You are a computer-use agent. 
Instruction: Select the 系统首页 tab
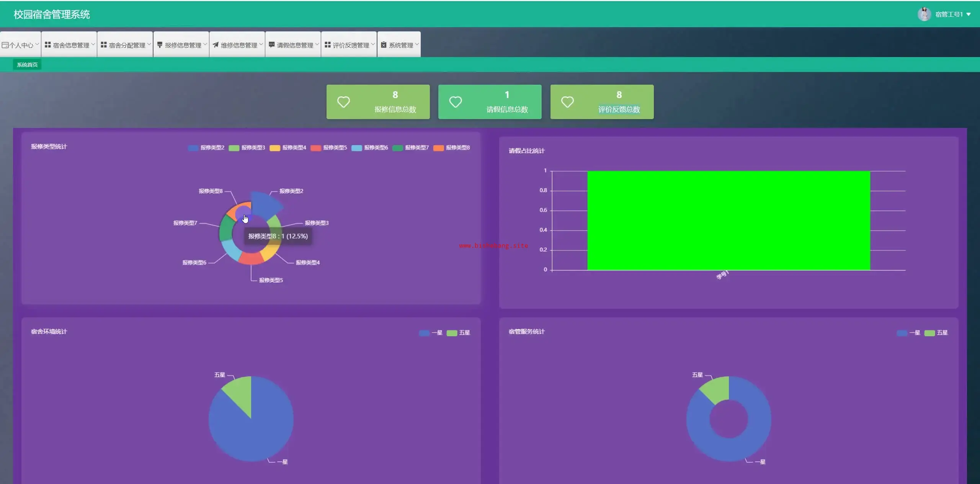coord(27,65)
